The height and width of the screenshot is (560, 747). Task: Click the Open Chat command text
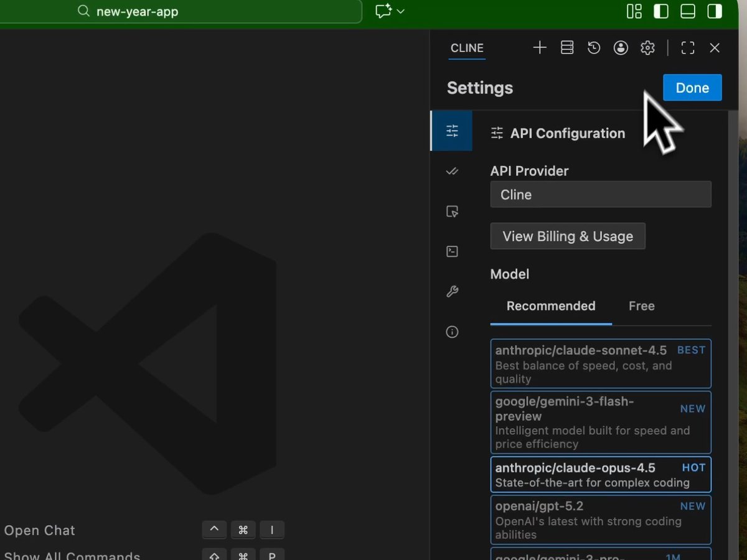[x=40, y=530]
